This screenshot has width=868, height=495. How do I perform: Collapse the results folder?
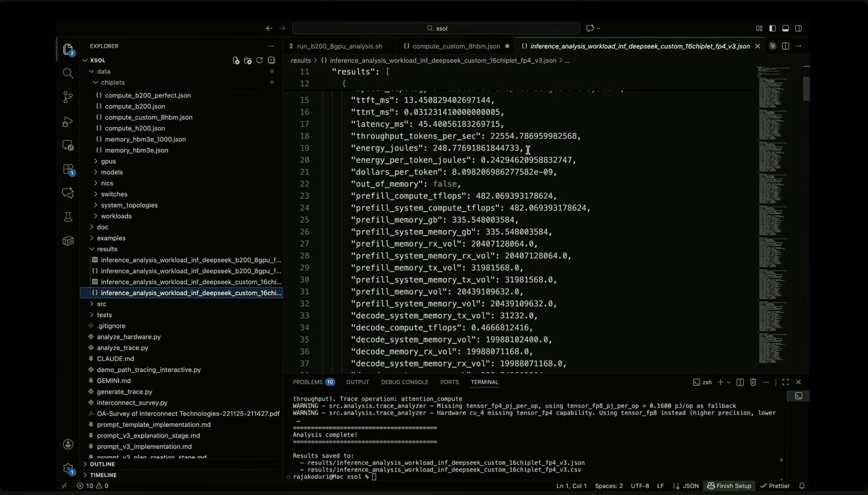[107, 249]
